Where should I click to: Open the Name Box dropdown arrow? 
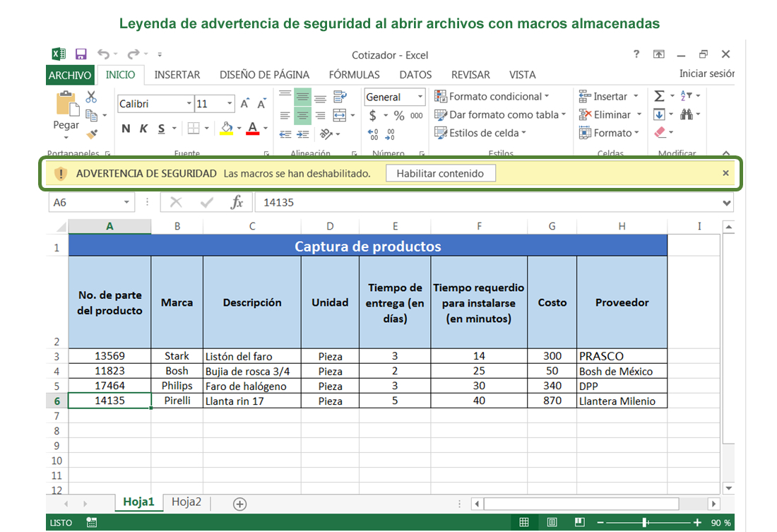pos(126,202)
